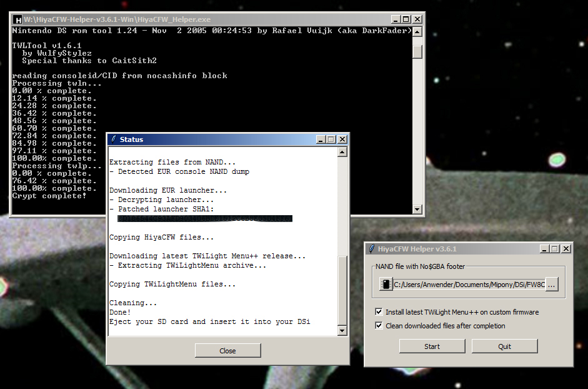This screenshot has height=389, width=588.
Task: Click the redacted SHA1 hash line
Action: click(x=205, y=218)
